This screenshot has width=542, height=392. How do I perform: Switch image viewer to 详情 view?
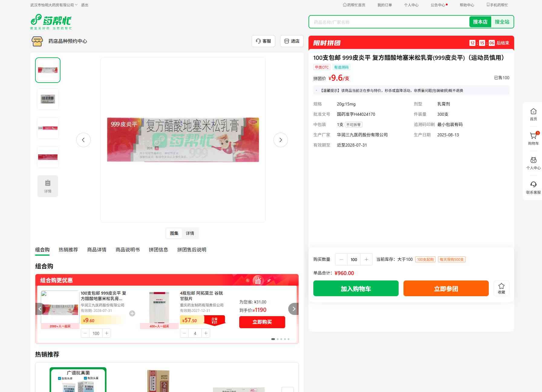190,233
